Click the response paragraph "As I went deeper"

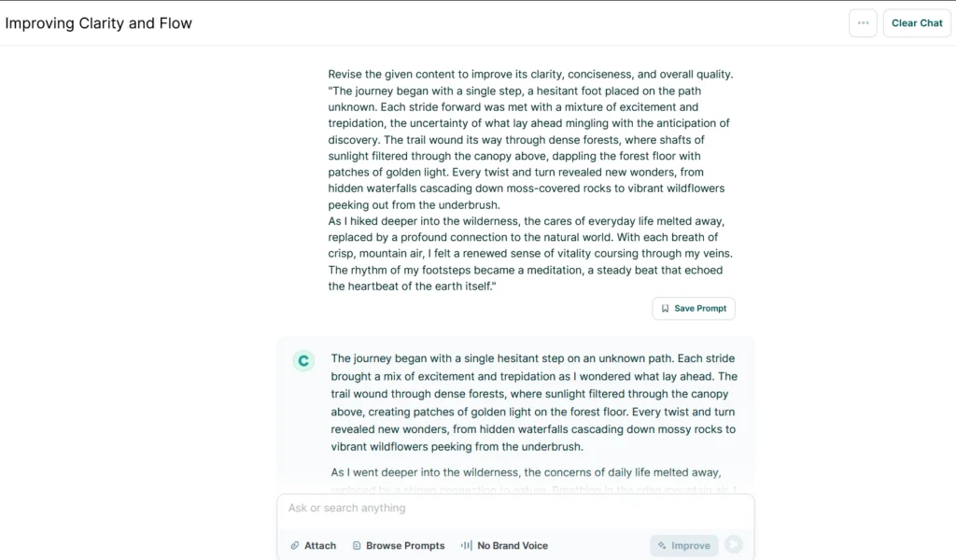click(x=526, y=472)
